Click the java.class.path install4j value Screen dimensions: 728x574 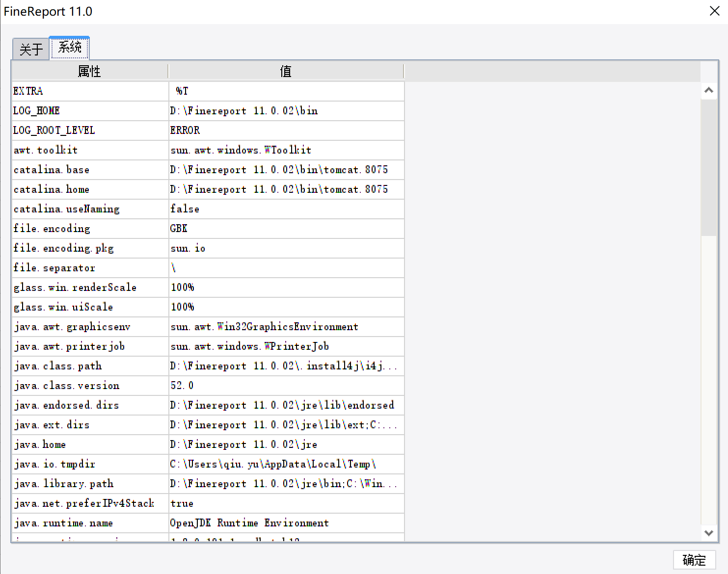[284, 366]
